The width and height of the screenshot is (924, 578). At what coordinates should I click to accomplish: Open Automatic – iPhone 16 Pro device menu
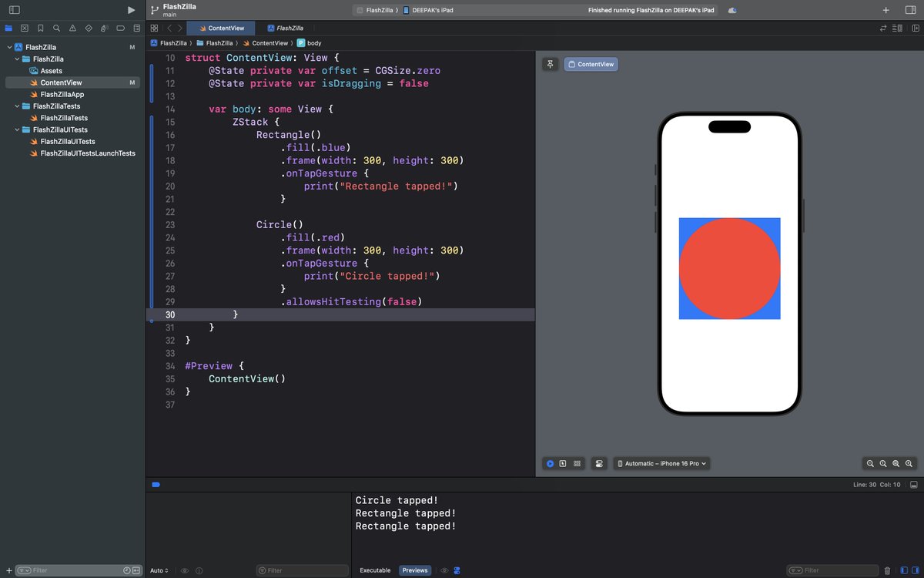pyautogui.click(x=662, y=463)
